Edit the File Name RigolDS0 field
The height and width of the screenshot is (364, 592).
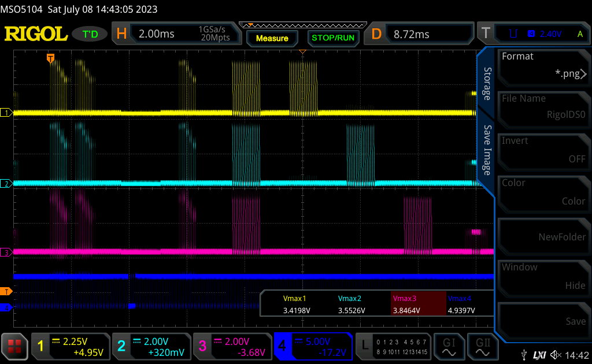(543, 108)
